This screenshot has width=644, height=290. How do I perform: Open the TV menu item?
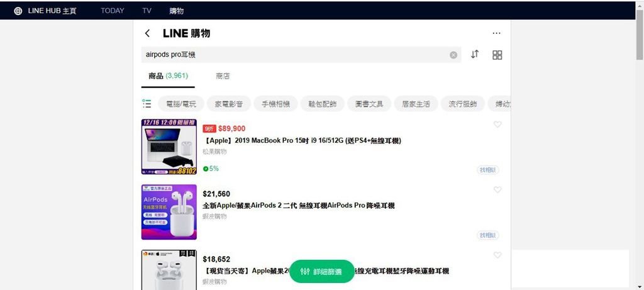coord(147,11)
